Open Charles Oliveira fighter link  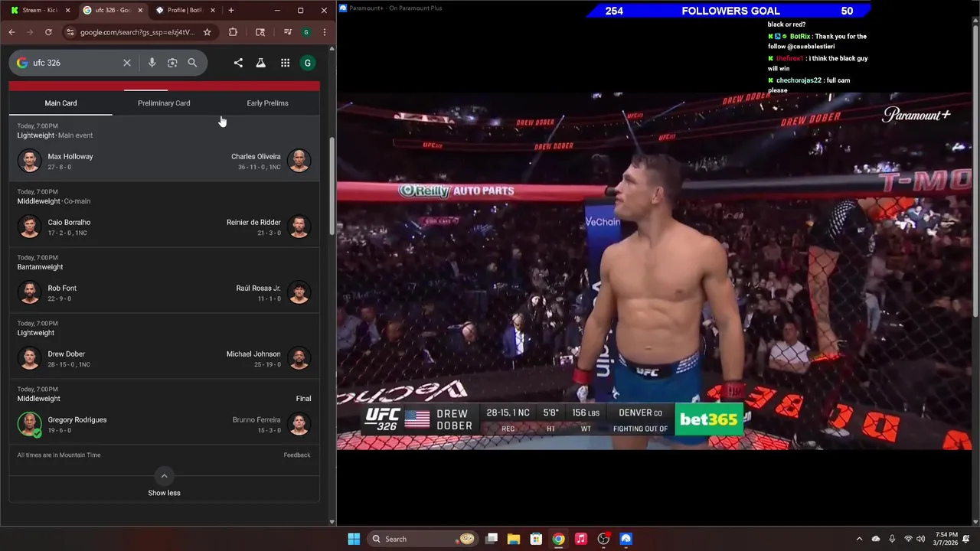pyautogui.click(x=256, y=156)
